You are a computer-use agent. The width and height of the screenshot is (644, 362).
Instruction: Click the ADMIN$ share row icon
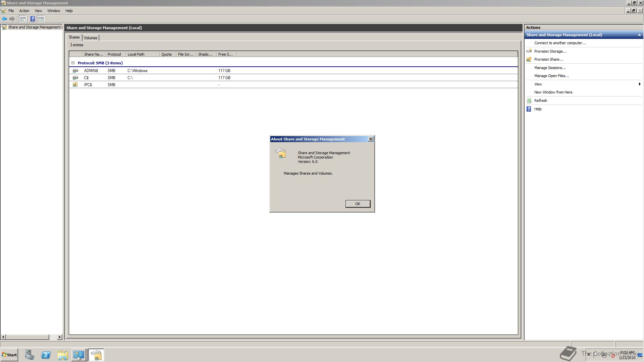click(75, 71)
